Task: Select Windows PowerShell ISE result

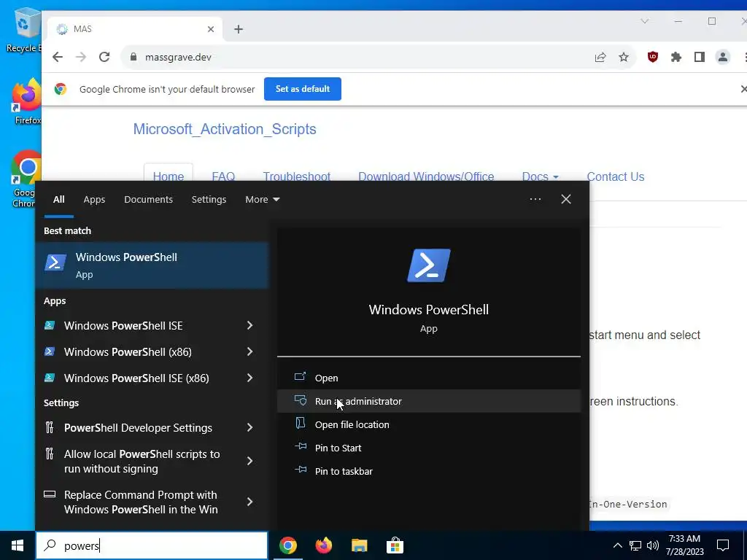Action: coord(123,326)
